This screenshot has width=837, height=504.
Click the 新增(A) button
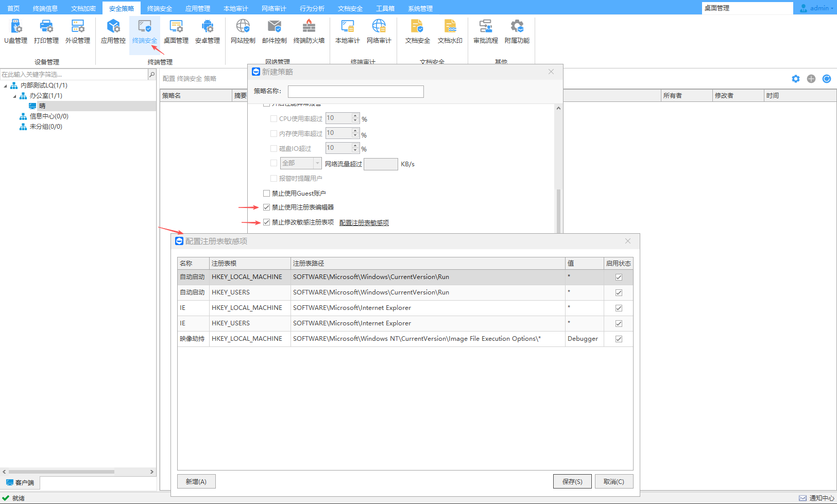point(196,482)
